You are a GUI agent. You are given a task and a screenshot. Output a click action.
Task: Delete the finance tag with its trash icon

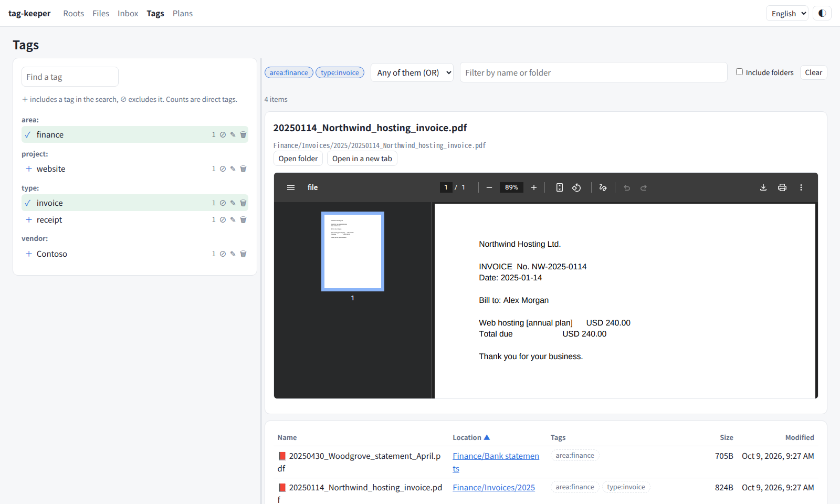coord(243,135)
